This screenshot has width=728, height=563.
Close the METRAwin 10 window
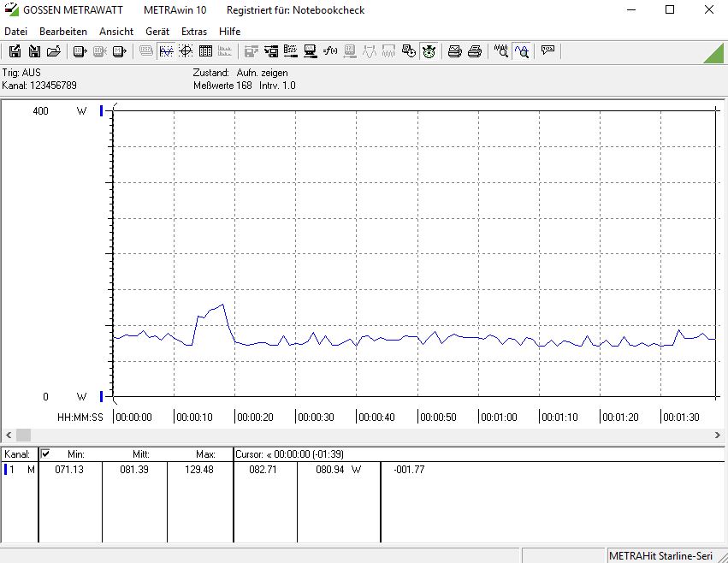(x=709, y=9)
